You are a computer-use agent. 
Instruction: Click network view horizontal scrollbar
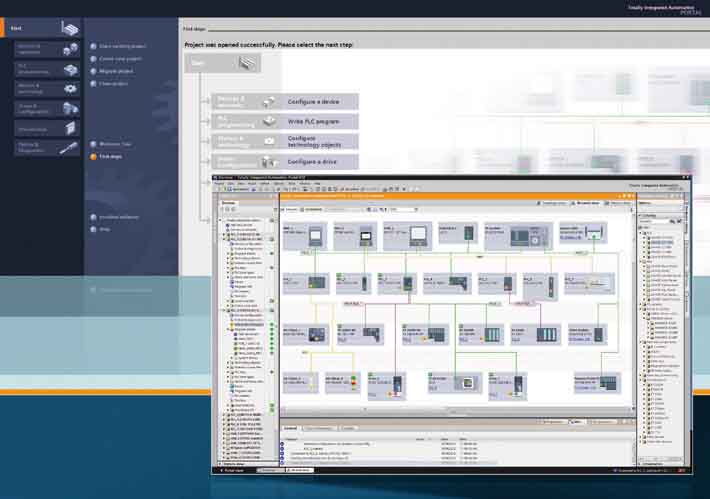click(455, 410)
